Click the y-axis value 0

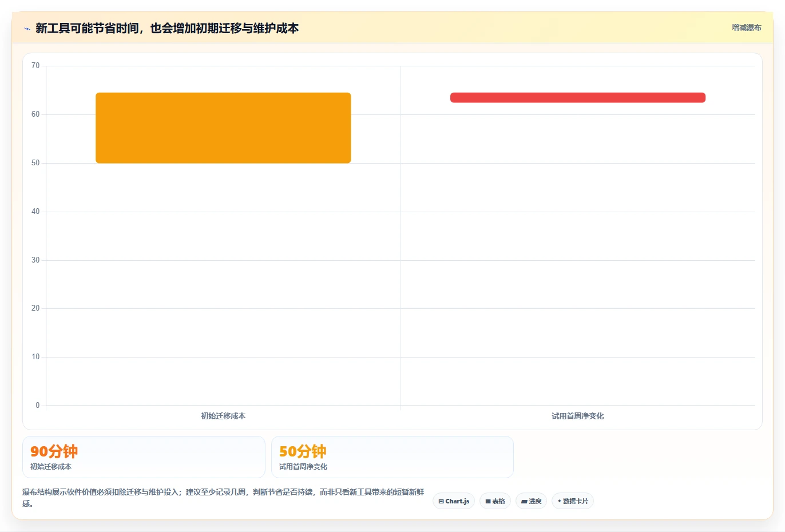[38, 406]
